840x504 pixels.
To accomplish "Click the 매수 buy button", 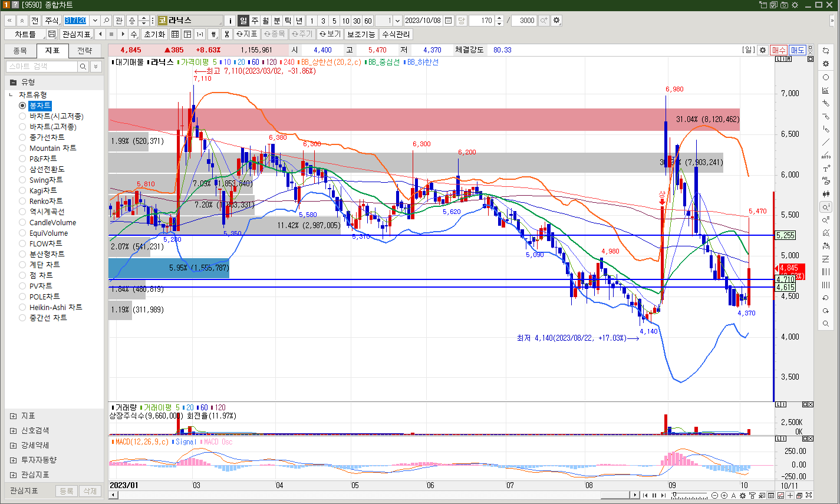I will (779, 50).
